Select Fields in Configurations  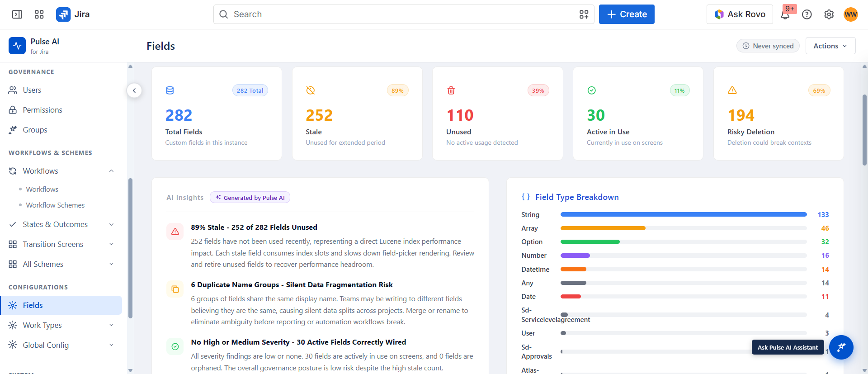(61, 305)
